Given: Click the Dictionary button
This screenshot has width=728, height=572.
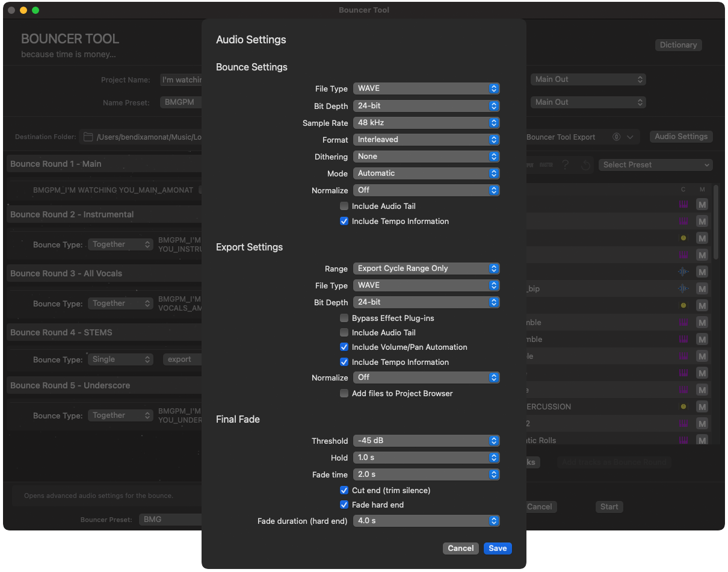Looking at the screenshot, I should click(x=678, y=45).
